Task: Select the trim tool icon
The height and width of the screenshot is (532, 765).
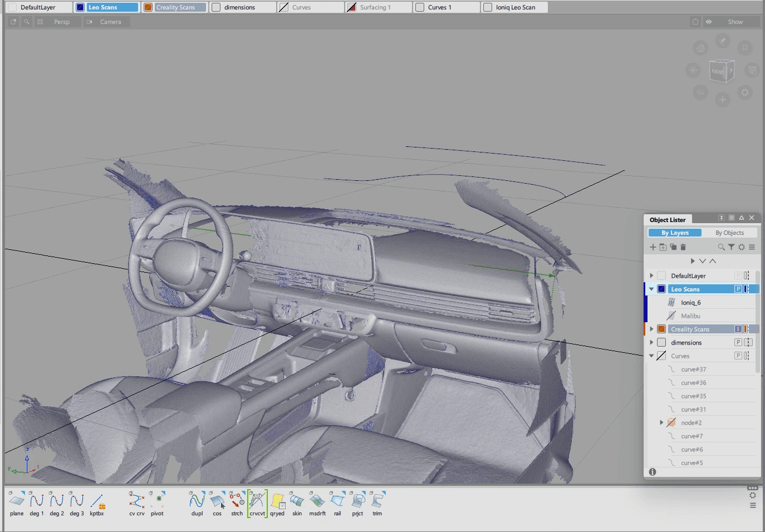Action: coord(377,501)
